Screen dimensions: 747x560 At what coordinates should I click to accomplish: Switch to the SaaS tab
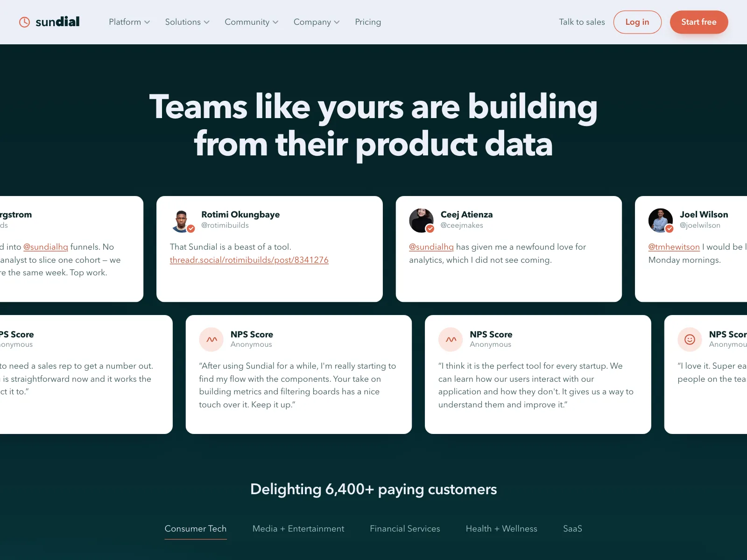coord(572,529)
